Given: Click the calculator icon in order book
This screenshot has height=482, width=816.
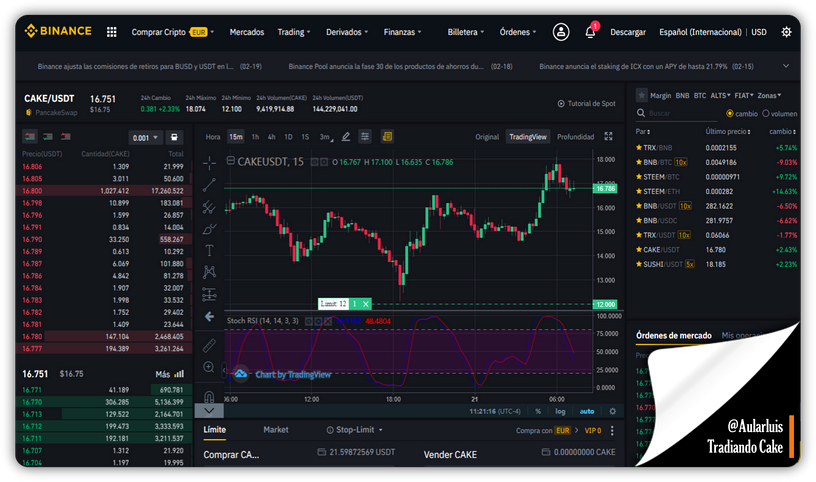Looking at the screenshot, I should 174,137.
